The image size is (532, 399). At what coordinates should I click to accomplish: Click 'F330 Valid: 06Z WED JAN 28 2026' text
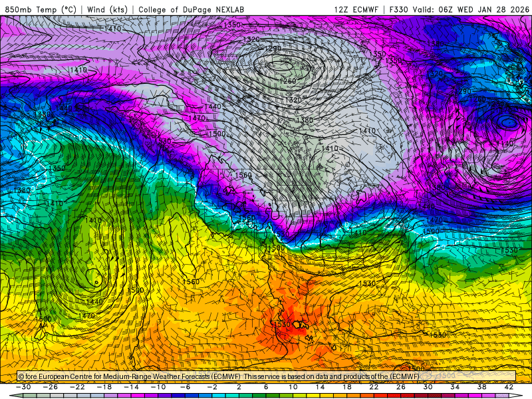pos(459,9)
